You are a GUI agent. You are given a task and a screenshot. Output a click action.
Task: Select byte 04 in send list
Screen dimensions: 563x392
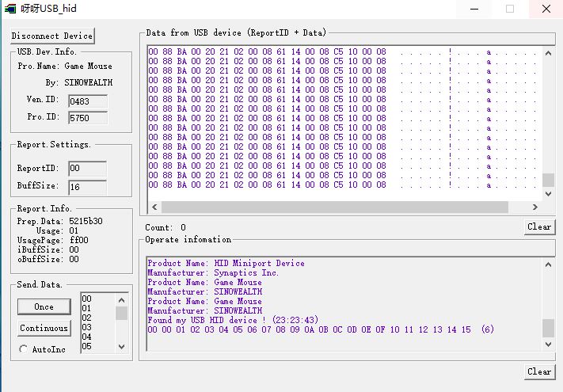(86, 337)
